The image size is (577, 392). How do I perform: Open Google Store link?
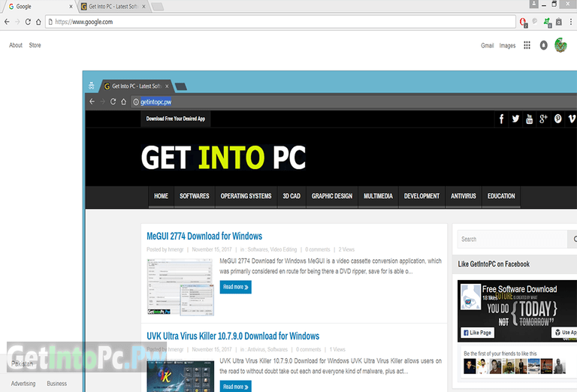point(35,45)
